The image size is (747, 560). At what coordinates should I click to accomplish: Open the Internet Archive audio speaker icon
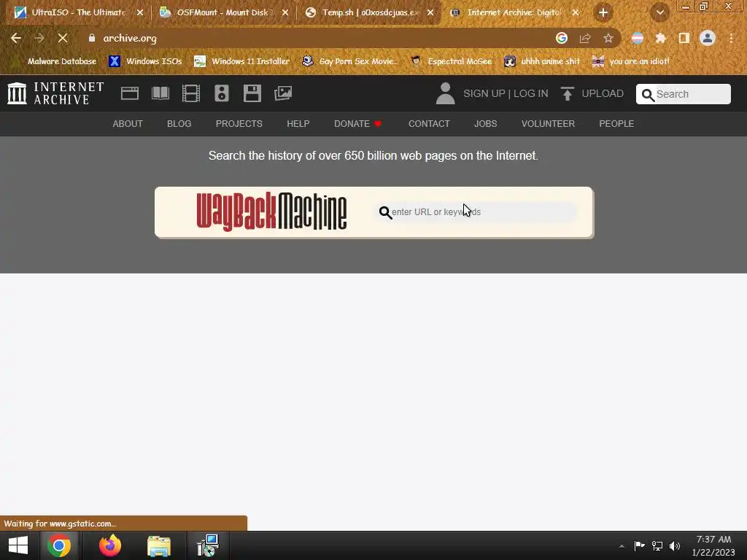click(x=222, y=93)
